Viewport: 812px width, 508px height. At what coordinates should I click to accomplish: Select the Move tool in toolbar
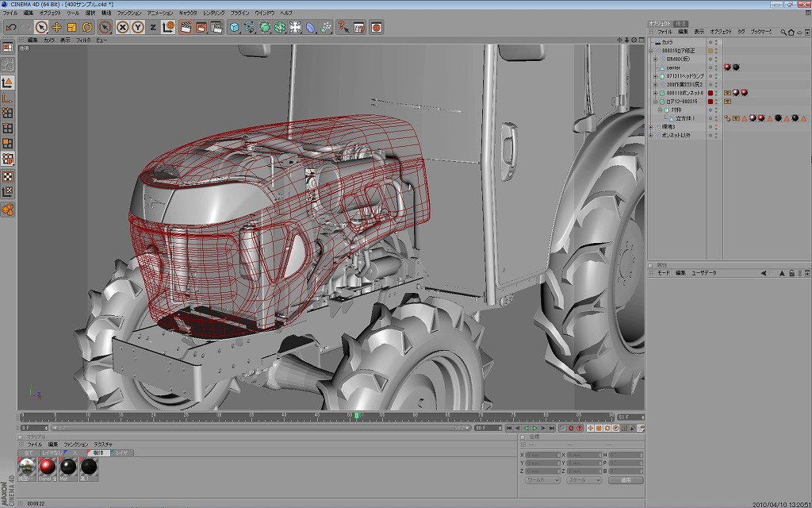pyautogui.click(x=56, y=27)
